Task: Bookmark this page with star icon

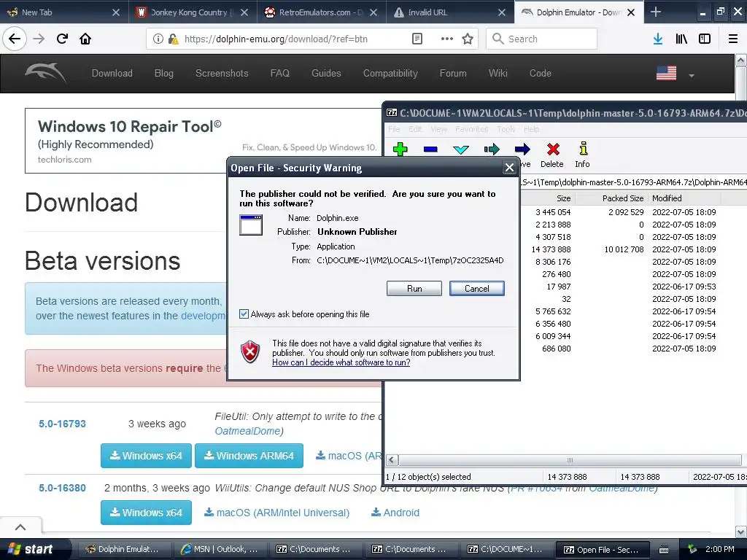Action: (468, 39)
